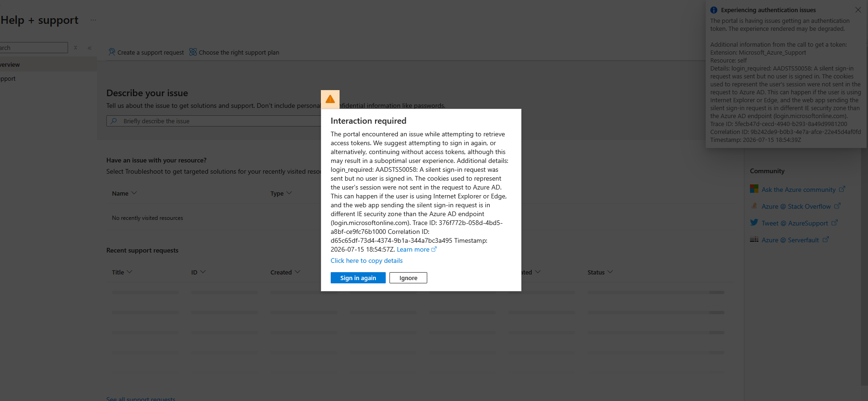Select Overview in the sidebar

click(x=49, y=64)
